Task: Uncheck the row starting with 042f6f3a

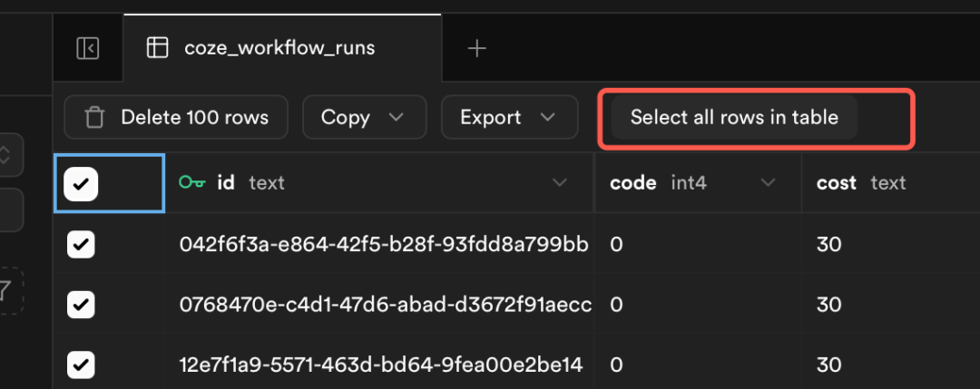Action: point(82,245)
